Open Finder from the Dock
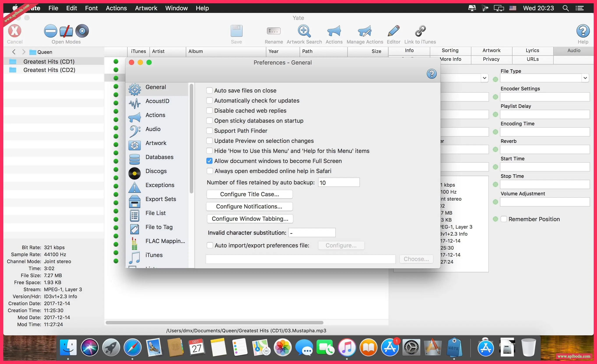Image resolution: width=597 pixels, height=364 pixels. tap(68, 348)
